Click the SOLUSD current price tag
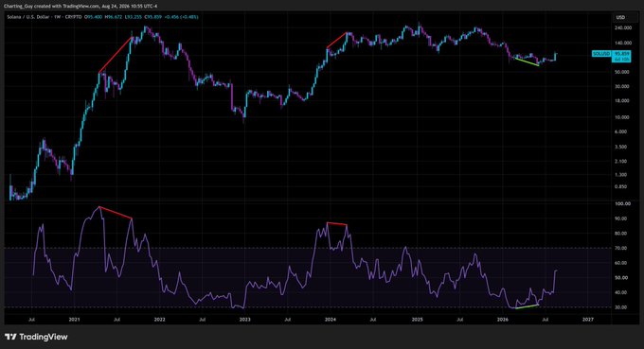 point(601,54)
